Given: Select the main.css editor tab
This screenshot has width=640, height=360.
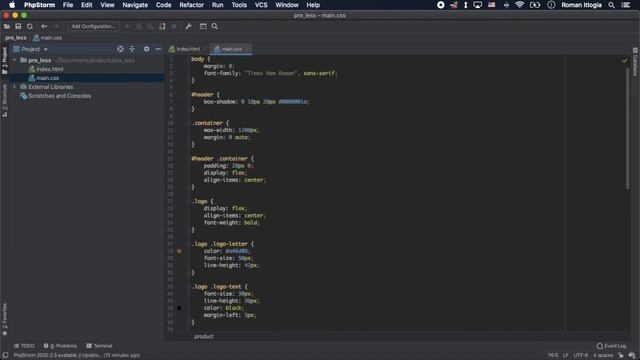Looking at the screenshot, I should (x=231, y=49).
